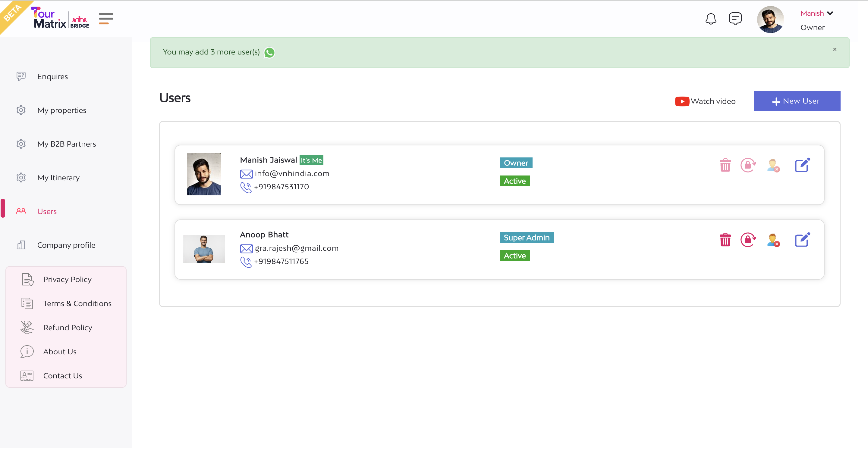Dismiss the green add-users alert
The width and height of the screenshot is (868, 472).
835,49
